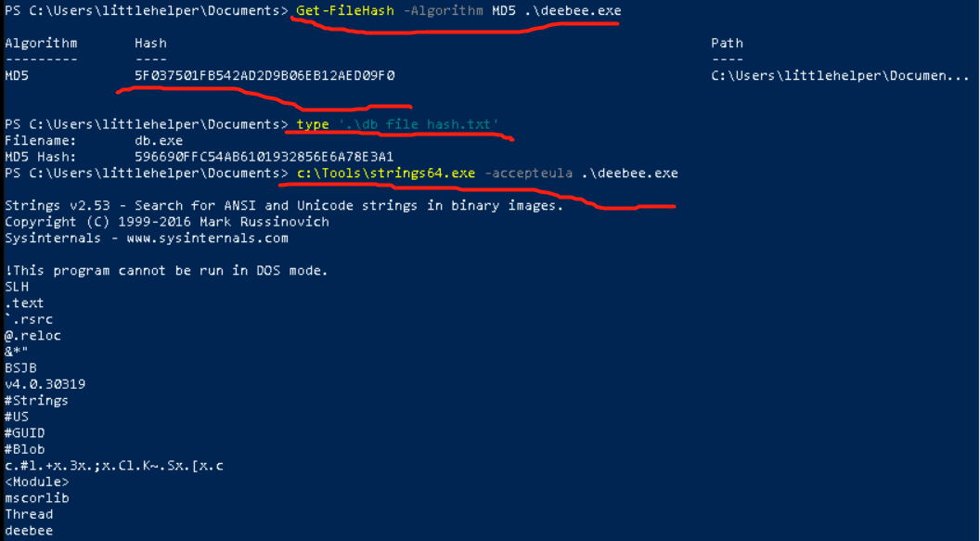
Task: Select the #GUID output line
Action: (x=25, y=432)
